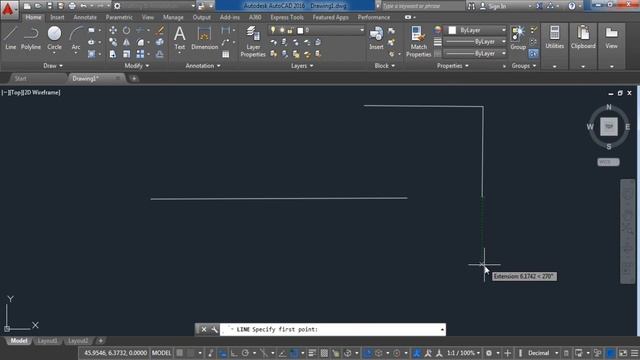Click the Erase tool icon
Screen dimensions: 640x360
160,30
